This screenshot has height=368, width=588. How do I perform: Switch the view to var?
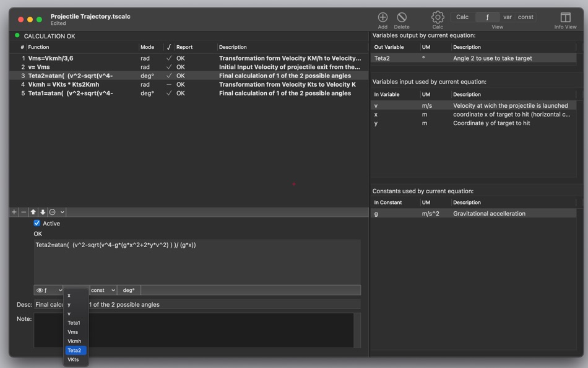508,17
